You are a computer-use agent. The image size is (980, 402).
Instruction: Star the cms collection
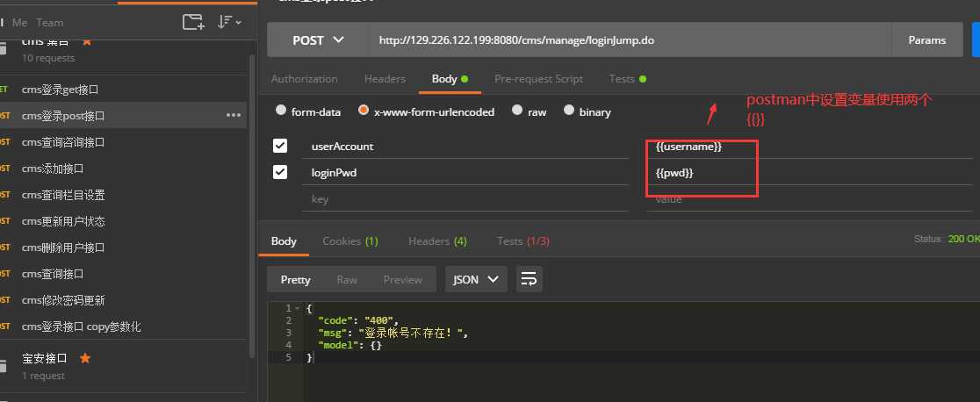pyautogui.click(x=87, y=40)
